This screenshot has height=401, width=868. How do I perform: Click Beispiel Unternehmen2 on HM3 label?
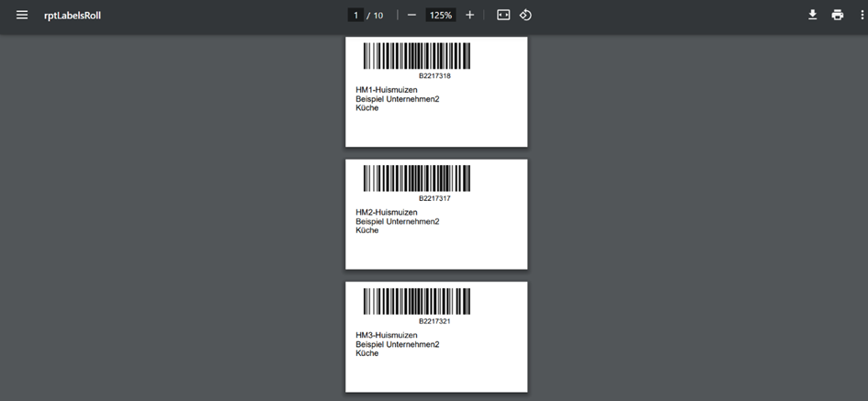(x=398, y=345)
